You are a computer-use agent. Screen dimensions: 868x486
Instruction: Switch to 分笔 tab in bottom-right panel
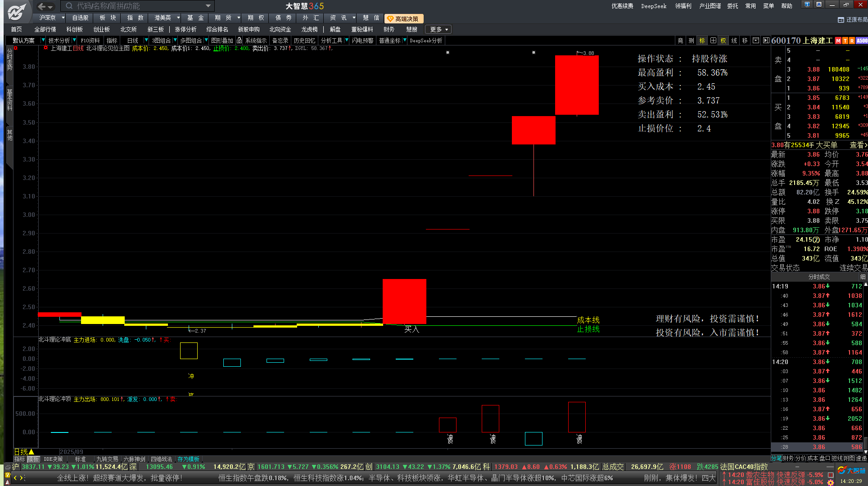point(776,458)
